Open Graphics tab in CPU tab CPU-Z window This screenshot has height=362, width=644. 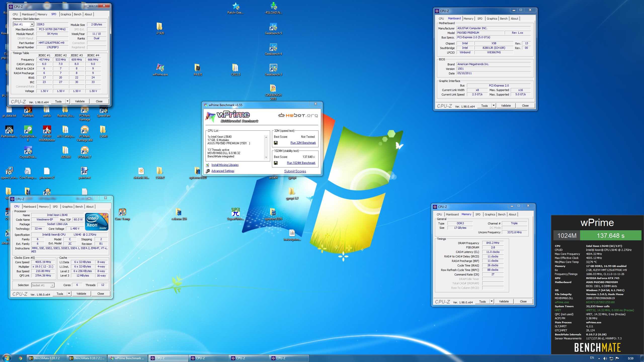67,207
